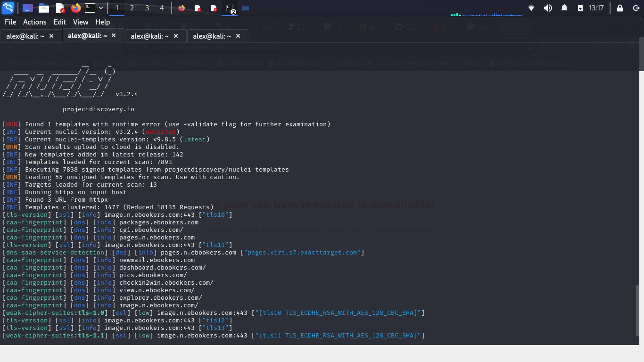Click cgi.ebookers.com/ result
644x362 pixels.
point(151,230)
